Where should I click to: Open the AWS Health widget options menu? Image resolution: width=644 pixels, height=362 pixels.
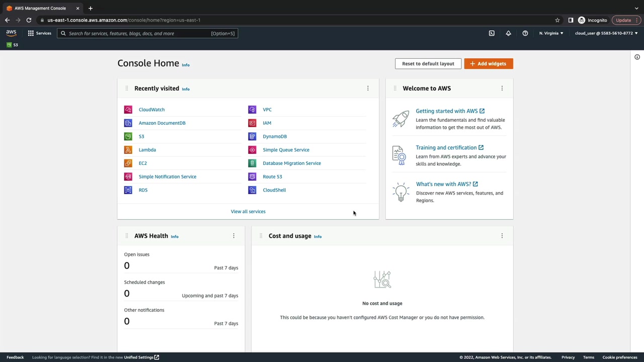pyautogui.click(x=233, y=236)
